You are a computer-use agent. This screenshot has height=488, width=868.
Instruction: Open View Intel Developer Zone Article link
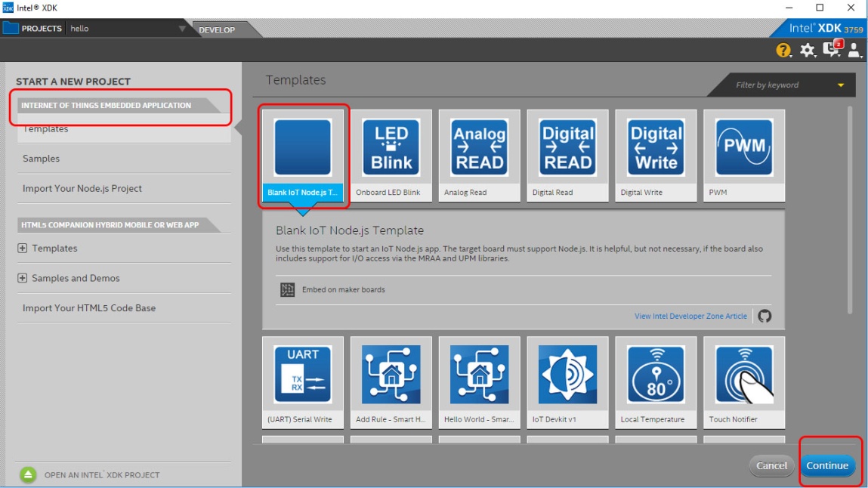(x=690, y=317)
